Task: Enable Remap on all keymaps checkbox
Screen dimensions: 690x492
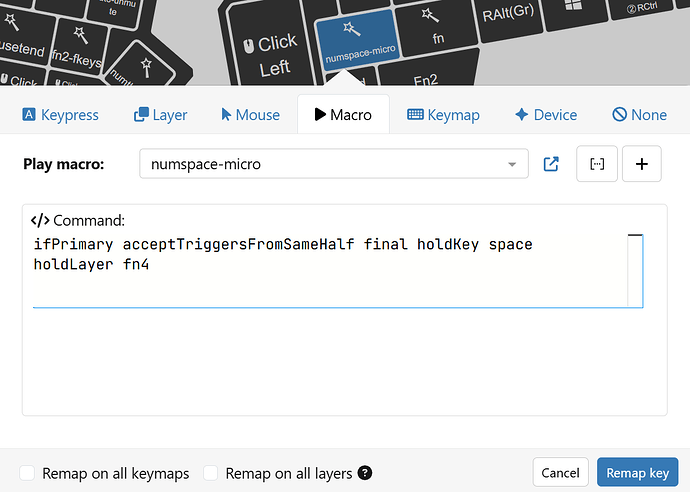Action: [x=28, y=473]
